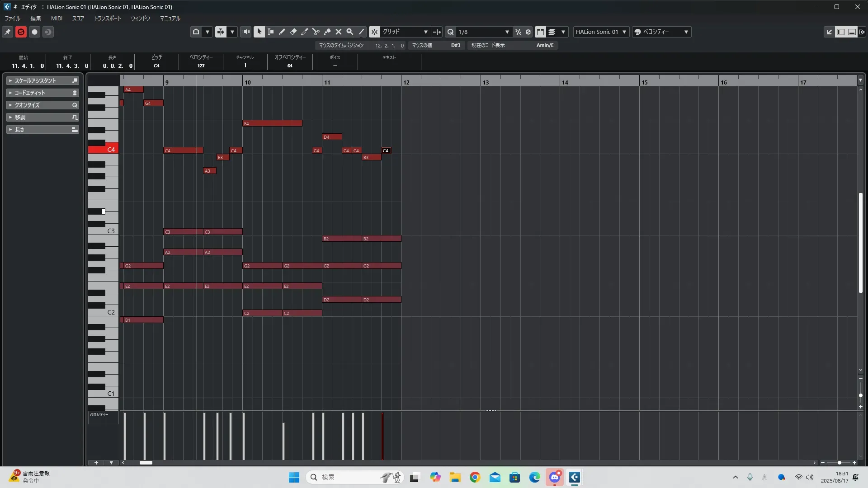Open the トランスポート menu
The width and height of the screenshot is (868, 488).
107,19
